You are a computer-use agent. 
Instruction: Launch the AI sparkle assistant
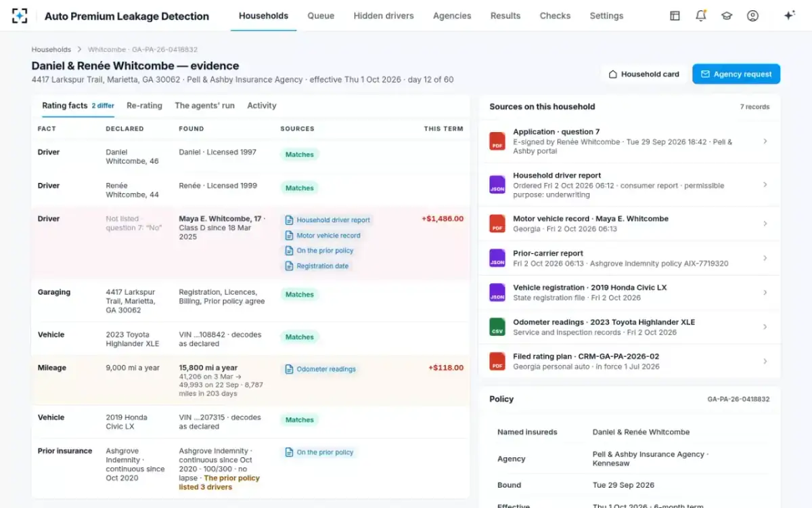pyautogui.click(x=789, y=16)
